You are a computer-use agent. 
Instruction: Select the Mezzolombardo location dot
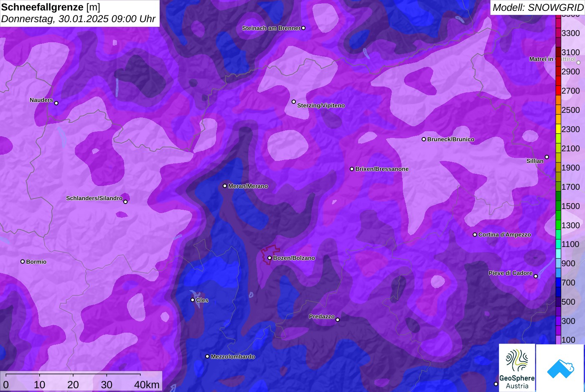click(207, 356)
